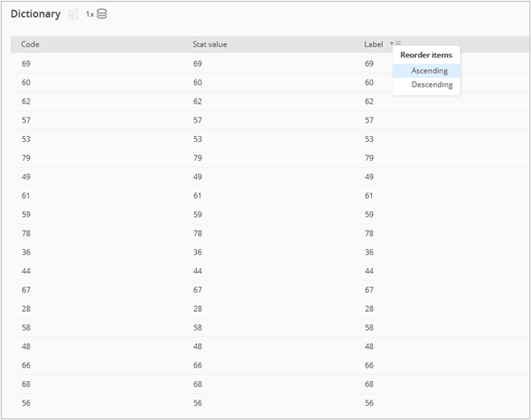The height and width of the screenshot is (420, 531).
Task: Click the Label column header text
Action: 374,44
